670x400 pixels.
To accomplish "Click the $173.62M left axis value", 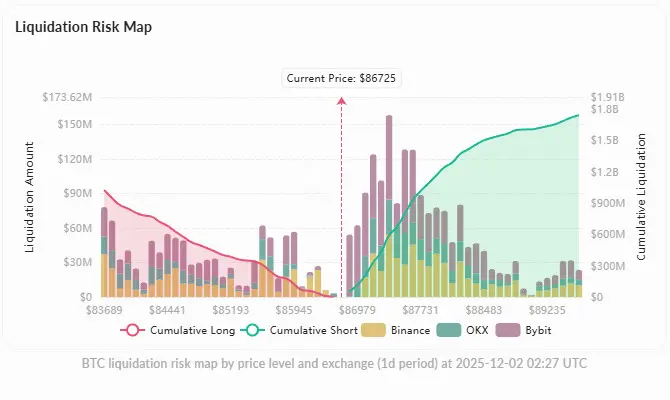I will pos(67,97).
